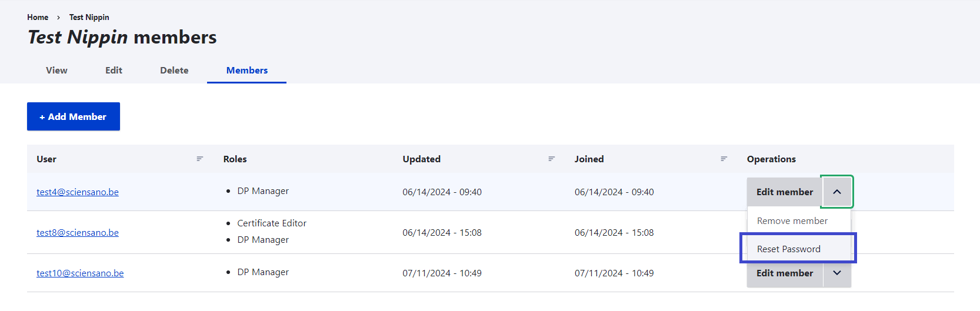Choose Remove member from the dropdown
Screen dimensions: 980x311
point(792,221)
